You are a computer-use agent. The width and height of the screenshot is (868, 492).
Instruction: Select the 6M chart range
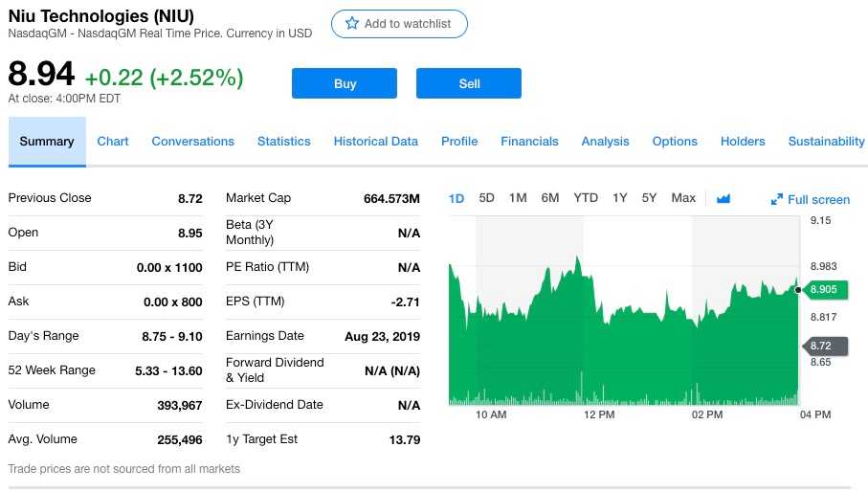550,198
